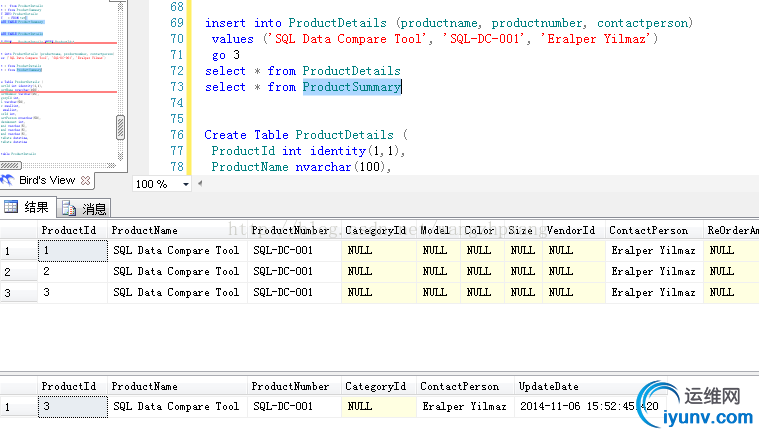The height and width of the screenshot is (436, 759).
Task: Click the Bird's View vertical scrollbar thumb
Action: point(121,127)
